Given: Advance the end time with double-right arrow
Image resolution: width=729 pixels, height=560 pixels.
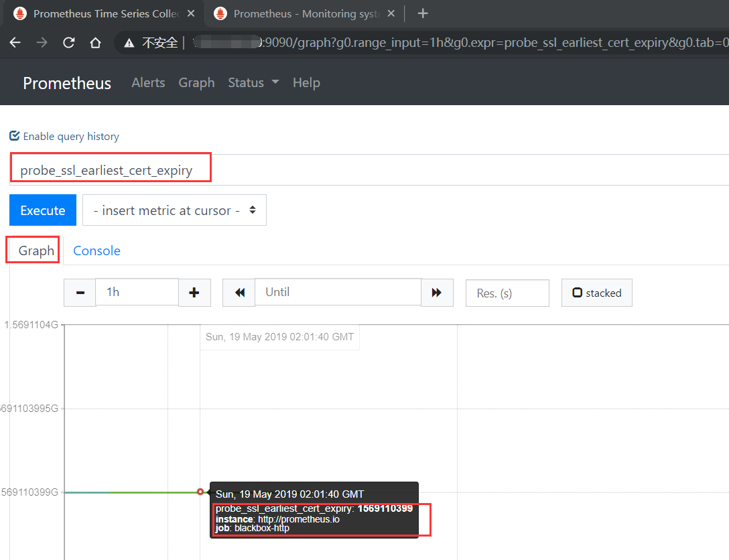Looking at the screenshot, I should 437,292.
